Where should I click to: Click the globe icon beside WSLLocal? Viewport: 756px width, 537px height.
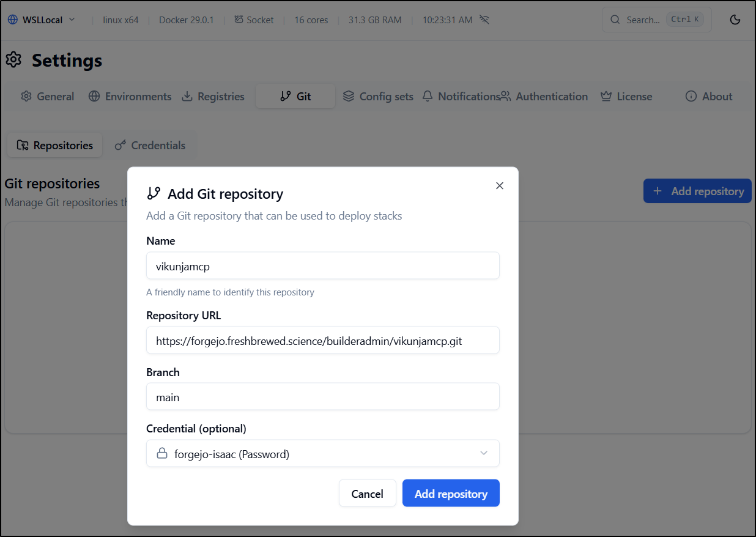tap(13, 20)
